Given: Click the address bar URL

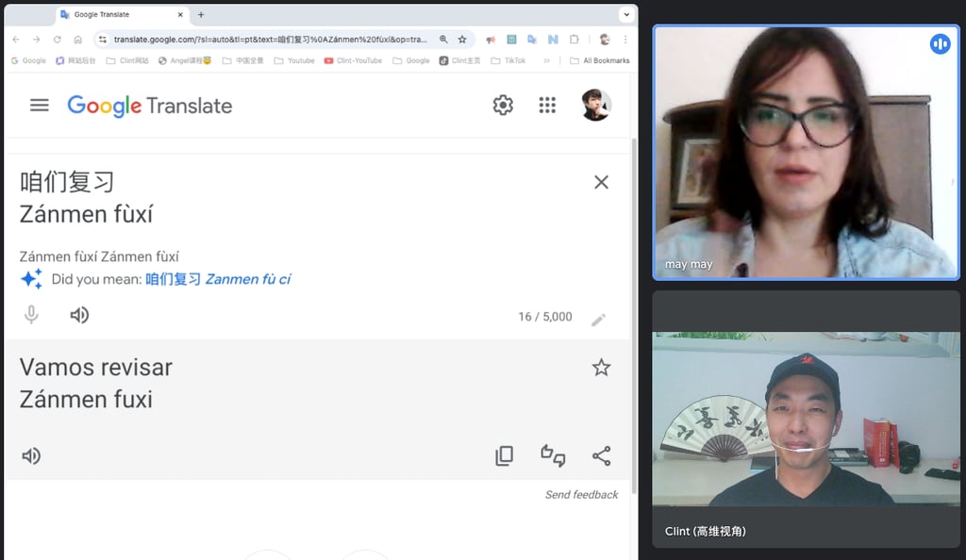Looking at the screenshot, I should pyautogui.click(x=270, y=40).
